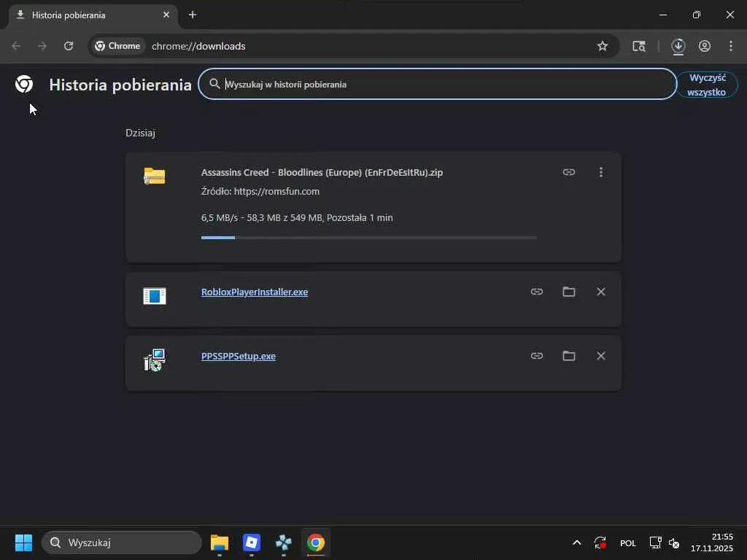Screen dimensions: 747x560
Task: Click the muted volume tray icon
Action: pyautogui.click(x=673, y=542)
